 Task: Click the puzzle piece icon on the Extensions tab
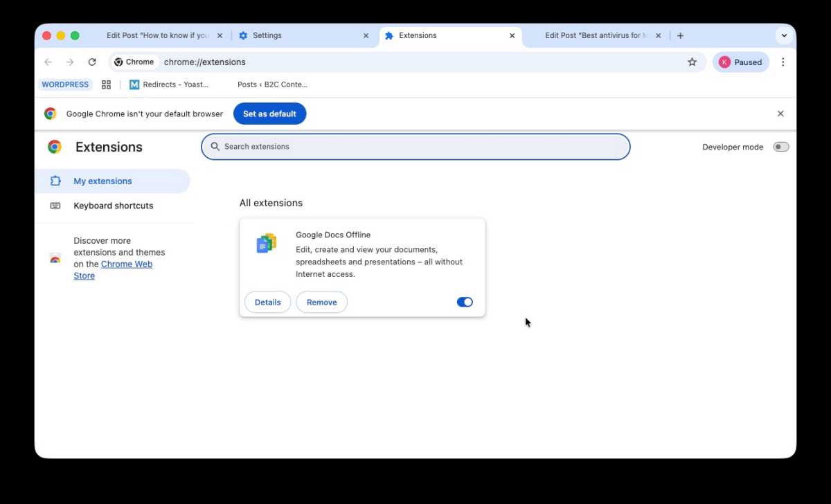389,35
